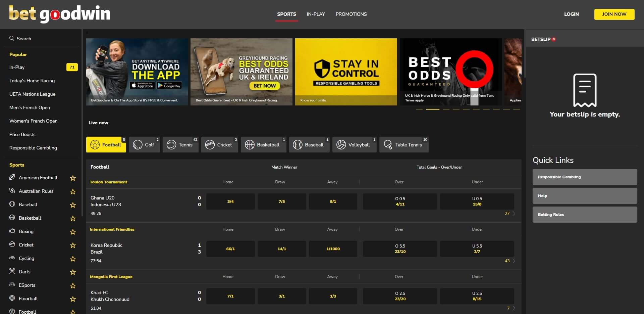Click the Boxing glove icon in sidebar
The image size is (644, 314).
tap(12, 231)
